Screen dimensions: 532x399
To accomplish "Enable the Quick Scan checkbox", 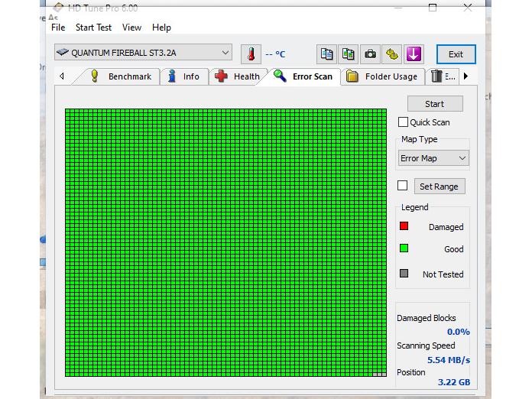I will pos(403,122).
